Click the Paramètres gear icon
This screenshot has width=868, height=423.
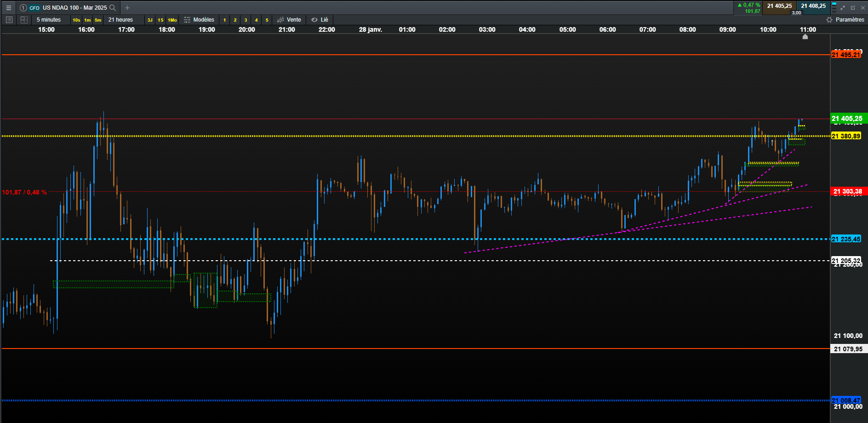pyautogui.click(x=829, y=20)
